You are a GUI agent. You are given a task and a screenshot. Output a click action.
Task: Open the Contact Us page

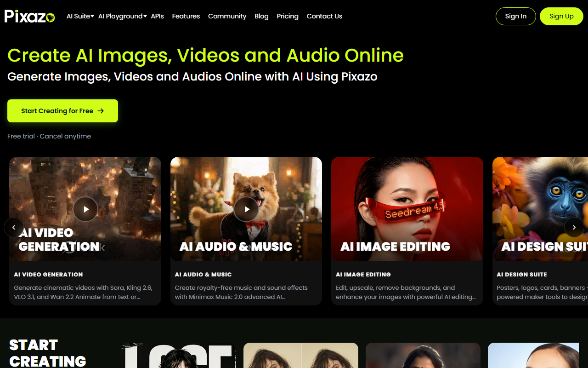coord(324,16)
